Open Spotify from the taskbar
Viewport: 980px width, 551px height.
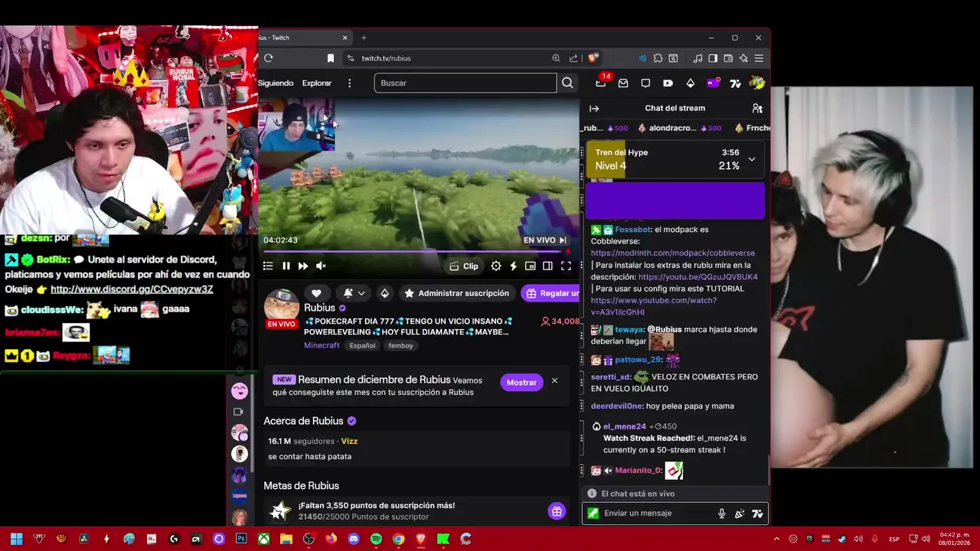click(376, 539)
